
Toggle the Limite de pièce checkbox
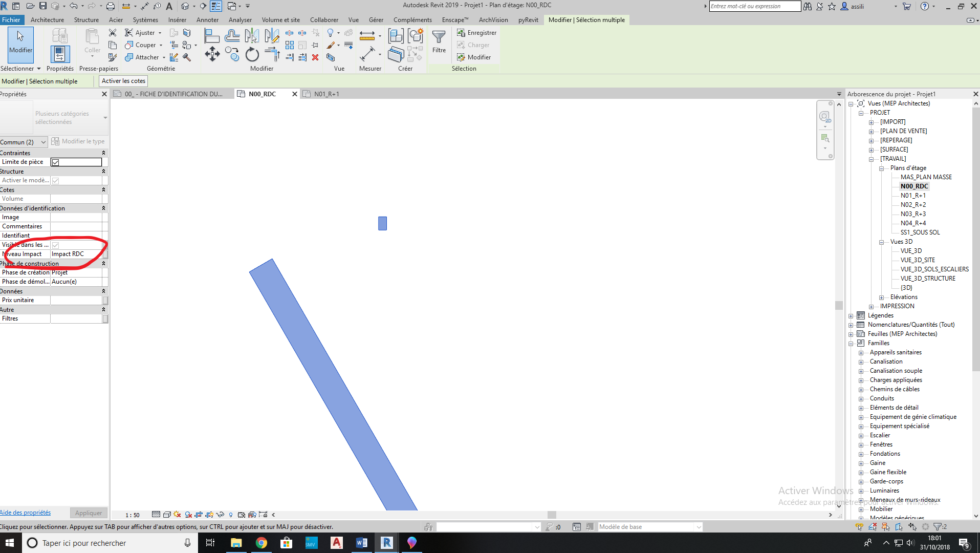56,162
